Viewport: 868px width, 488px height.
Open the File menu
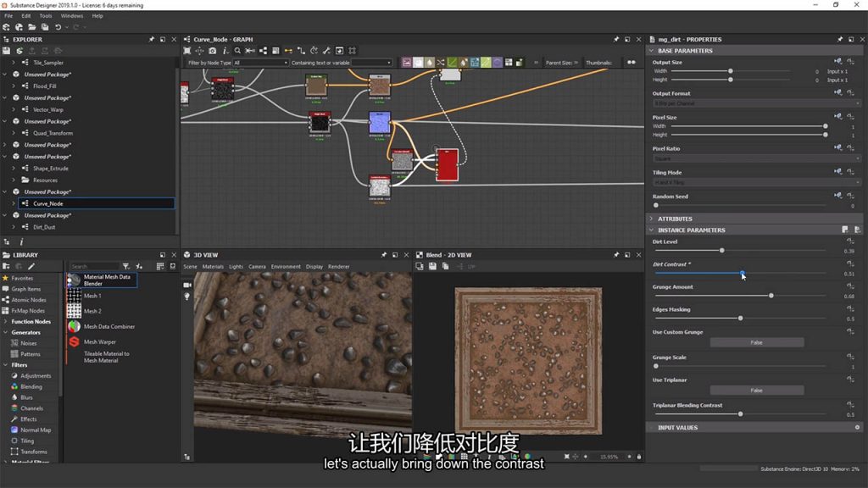tap(8, 15)
